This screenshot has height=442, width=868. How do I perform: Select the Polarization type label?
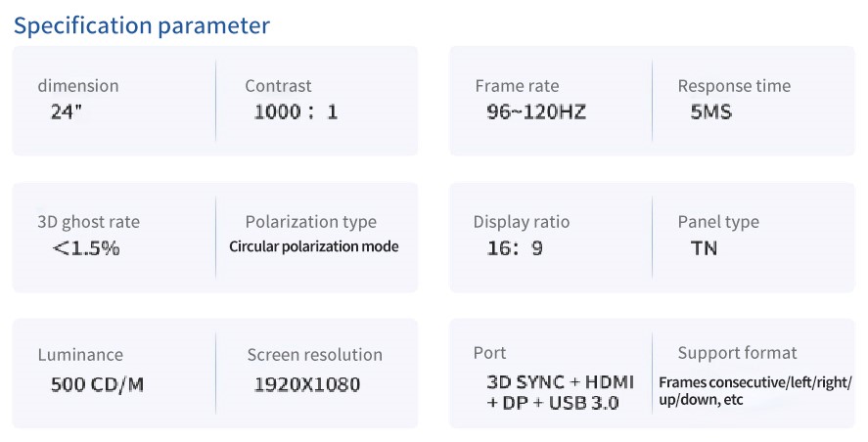coord(311,222)
